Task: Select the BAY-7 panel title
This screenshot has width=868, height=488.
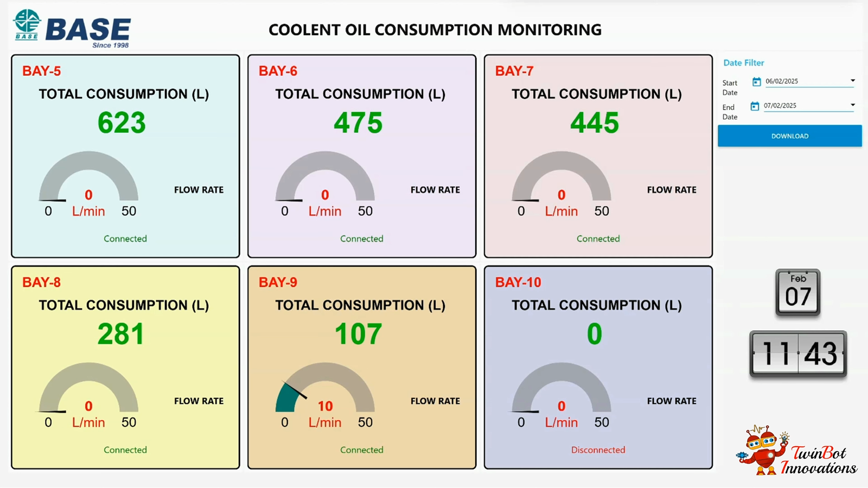Action: 514,71
